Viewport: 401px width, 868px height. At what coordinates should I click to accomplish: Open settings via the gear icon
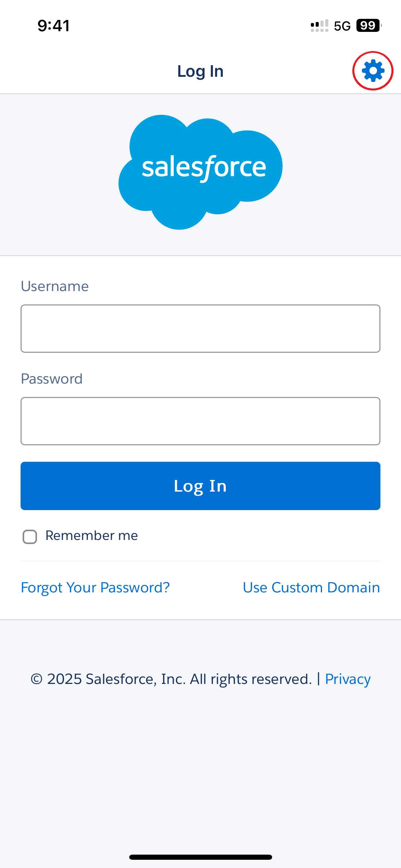[x=373, y=71]
